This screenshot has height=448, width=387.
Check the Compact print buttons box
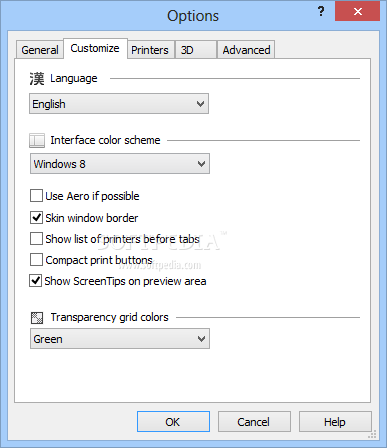pos(36,260)
